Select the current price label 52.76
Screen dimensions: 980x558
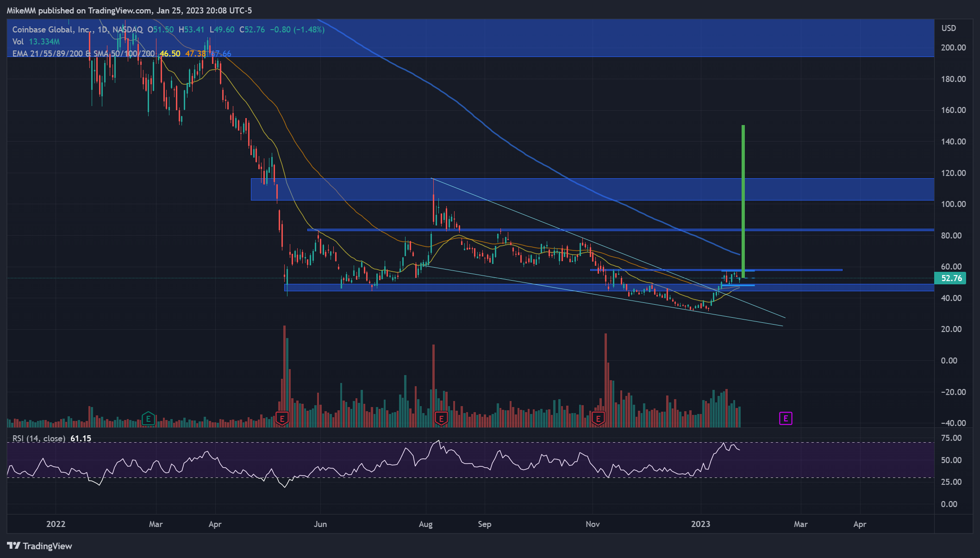[x=951, y=278]
